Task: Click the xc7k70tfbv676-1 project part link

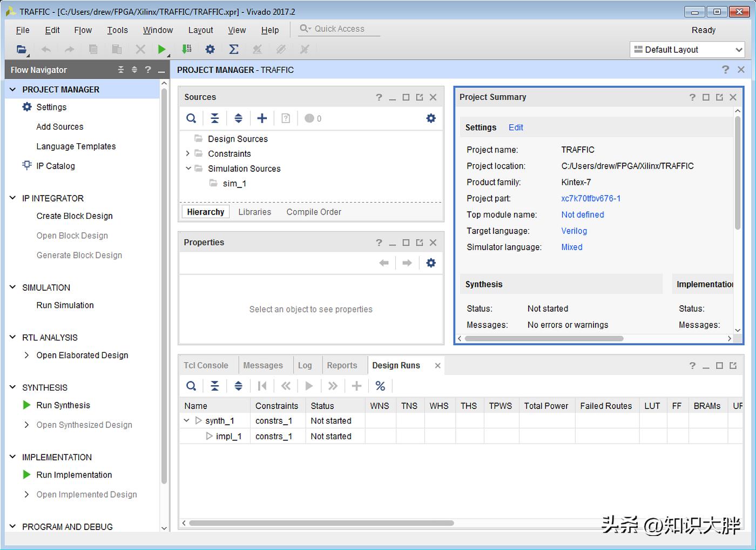Action: (x=591, y=198)
